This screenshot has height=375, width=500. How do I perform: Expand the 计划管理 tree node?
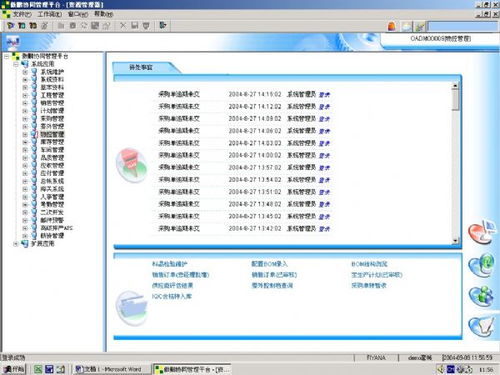click(25, 111)
